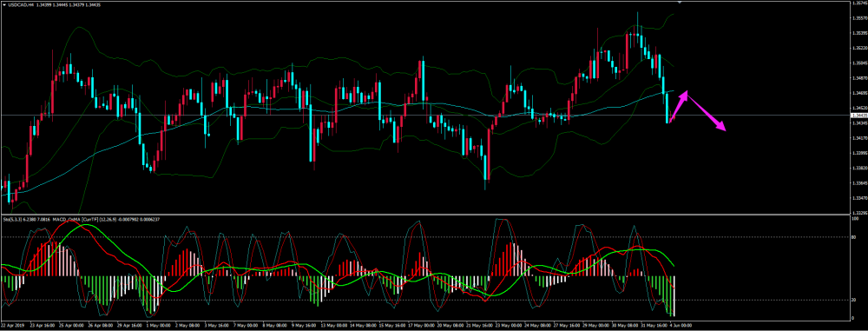The image size is (868, 331).
Task: Click the 9 May 16:00 time label
Action: tap(304, 326)
